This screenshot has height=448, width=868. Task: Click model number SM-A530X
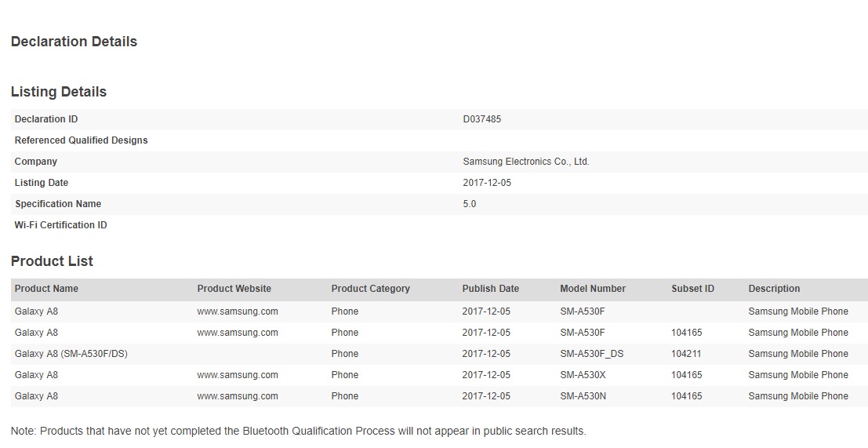583,375
